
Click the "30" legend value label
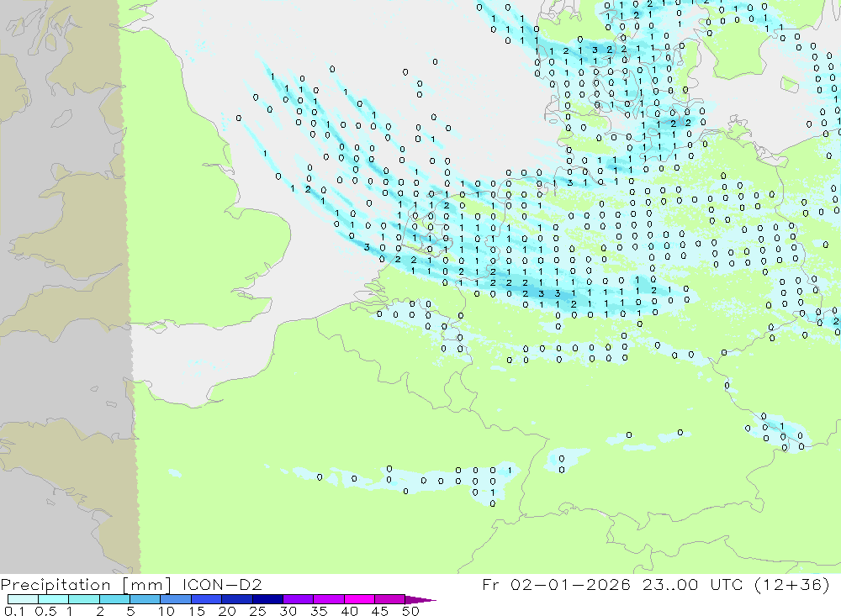click(288, 611)
